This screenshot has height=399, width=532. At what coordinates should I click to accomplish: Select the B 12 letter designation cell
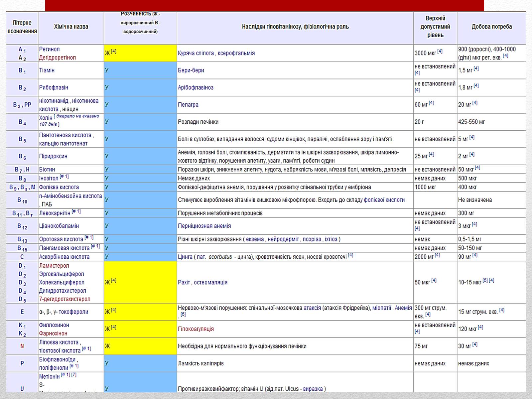[x=22, y=226]
